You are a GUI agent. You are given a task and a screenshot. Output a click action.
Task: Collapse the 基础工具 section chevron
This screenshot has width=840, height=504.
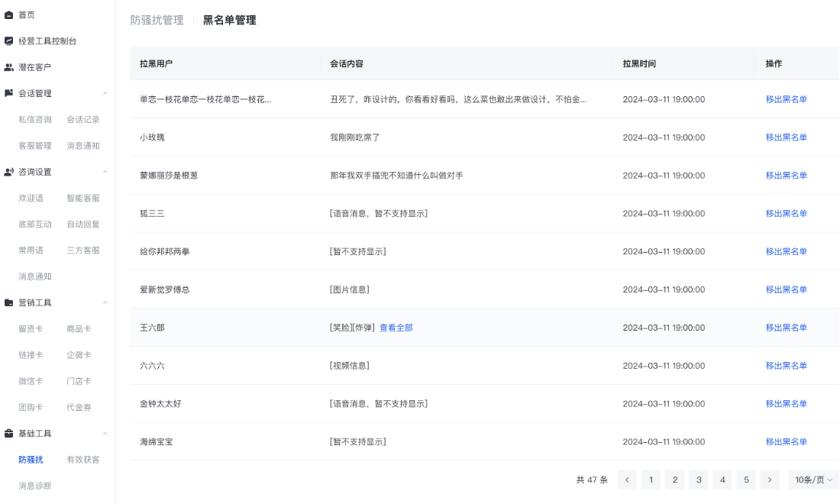point(105,433)
